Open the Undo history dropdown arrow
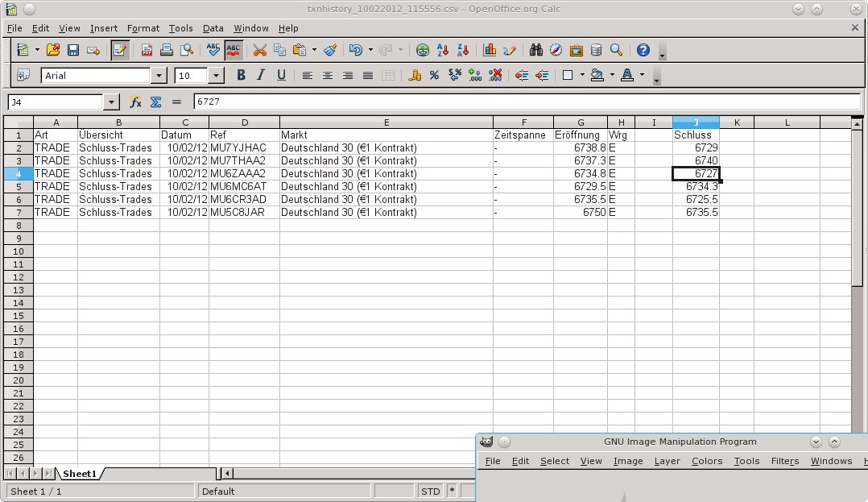The width and height of the screenshot is (868, 502). point(370,50)
